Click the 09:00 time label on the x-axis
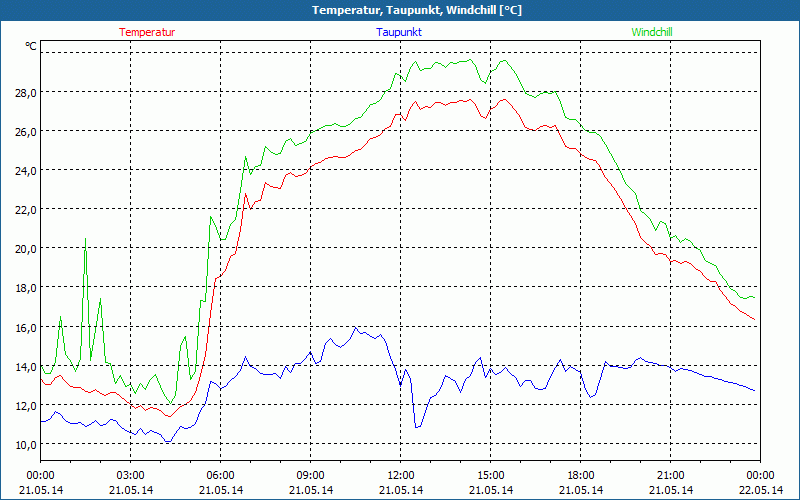This screenshot has height=500, width=800. point(311,476)
